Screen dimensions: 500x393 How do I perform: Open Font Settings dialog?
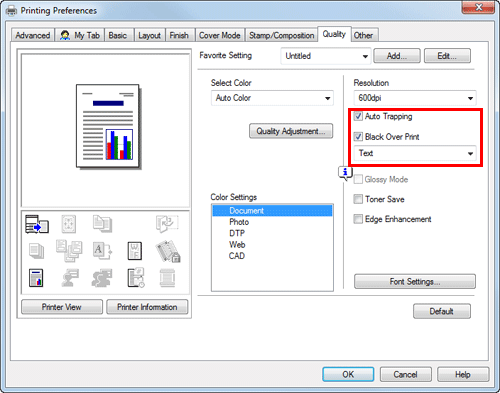(415, 282)
